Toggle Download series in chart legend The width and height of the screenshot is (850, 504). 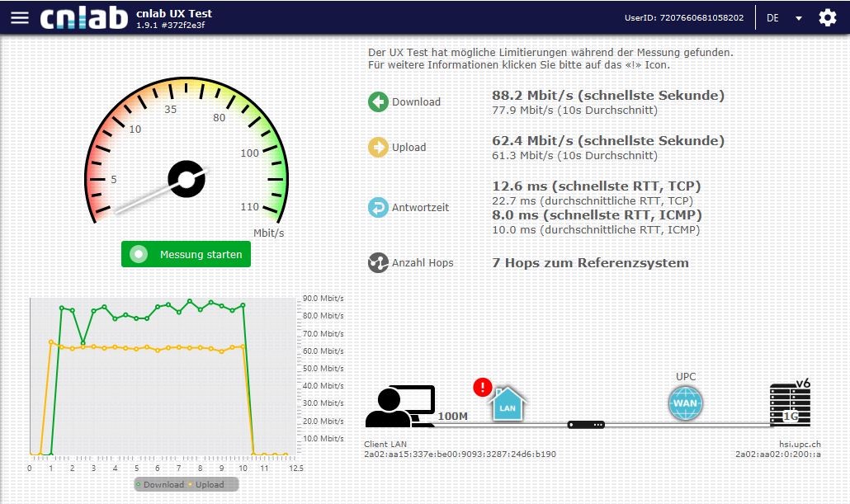pyautogui.click(x=160, y=484)
